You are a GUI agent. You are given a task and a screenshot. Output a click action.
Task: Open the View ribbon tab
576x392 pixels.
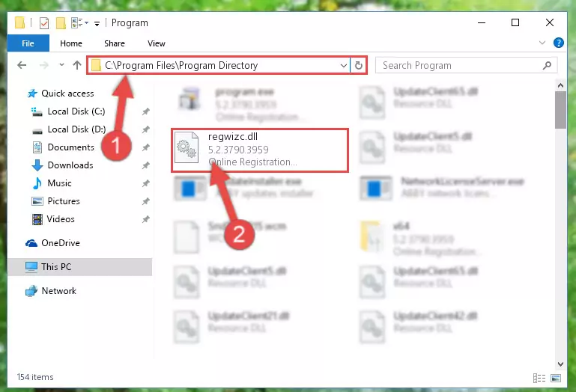(x=156, y=43)
